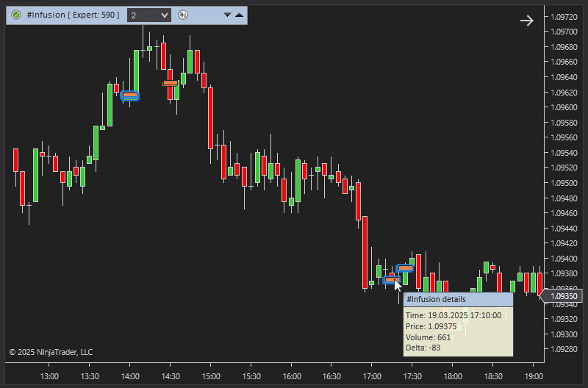This screenshot has width=588, height=388.
Task: Click the 1.09500 label on the price axis
Action: (x=564, y=183)
